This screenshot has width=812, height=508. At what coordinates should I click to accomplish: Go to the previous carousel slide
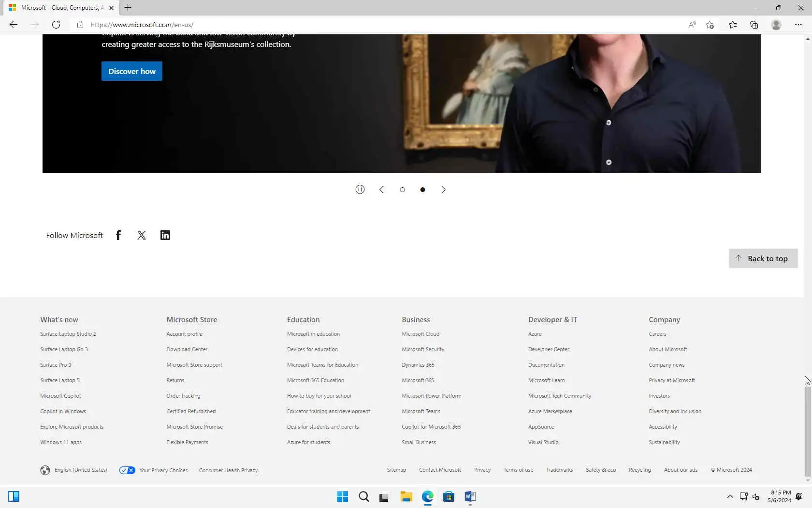coord(381,190)
